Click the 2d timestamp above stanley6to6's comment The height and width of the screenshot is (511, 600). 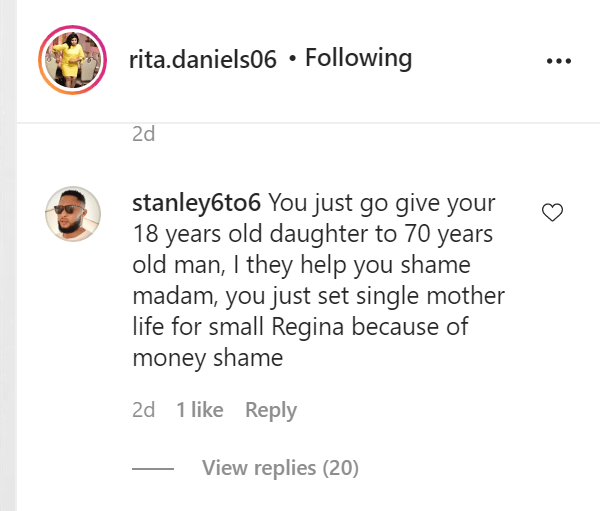(x=144, y=133)
